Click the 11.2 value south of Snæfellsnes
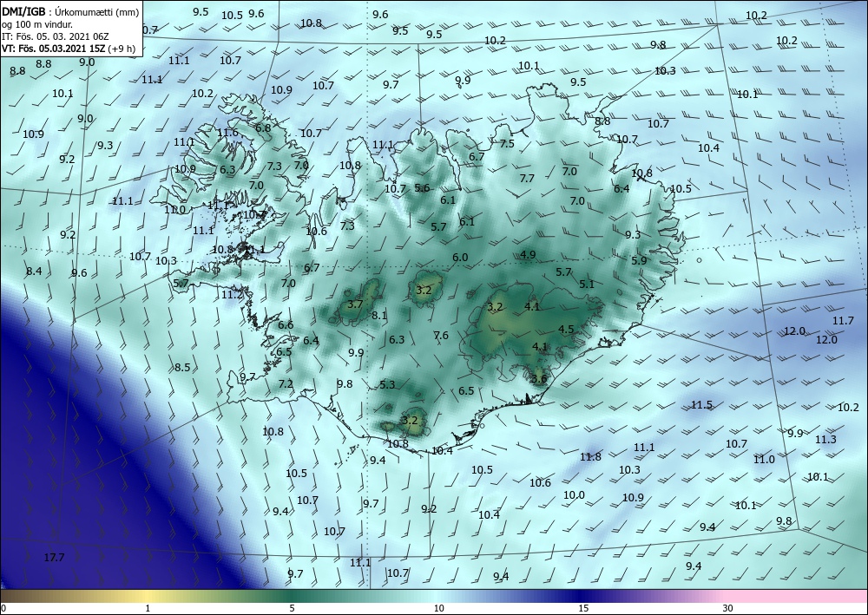Screen dimensions: 868x615 pos(232,295)
